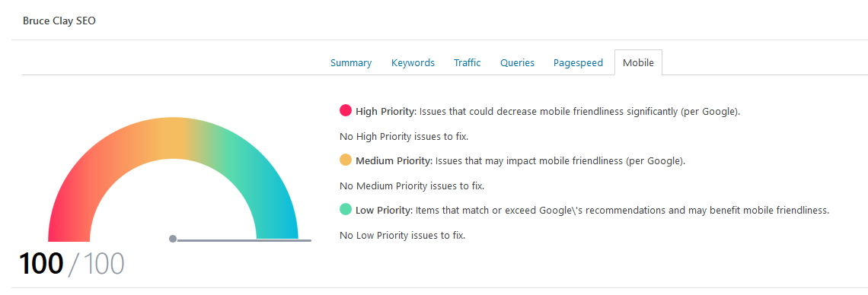Click the active Mobile tab

[x=638, y=62]
